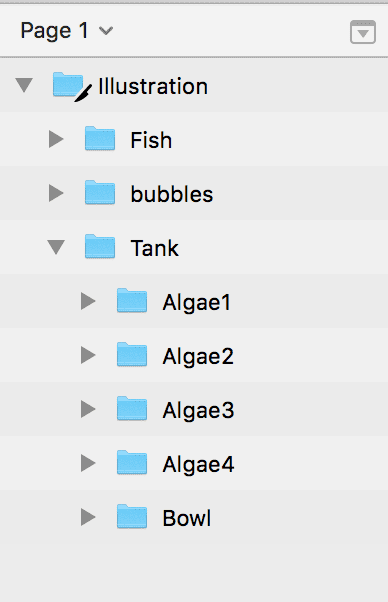Open the Page 1 dropdown
Screen dimensions: 388x602
(x=67, y=31)
